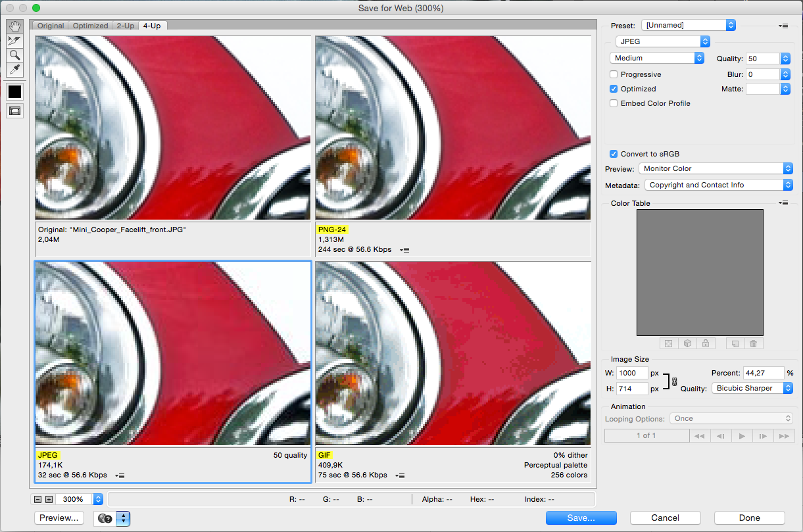Select the Hand tool

point(14,26)
